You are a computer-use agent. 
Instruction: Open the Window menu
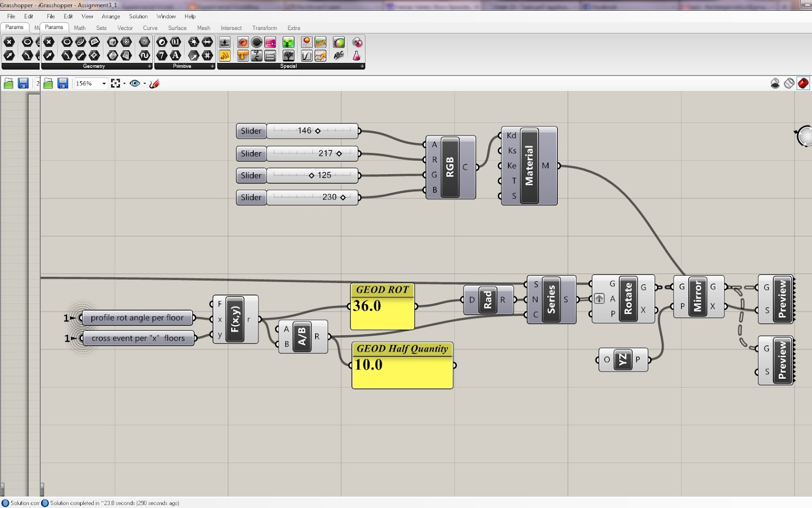(166, 16)
